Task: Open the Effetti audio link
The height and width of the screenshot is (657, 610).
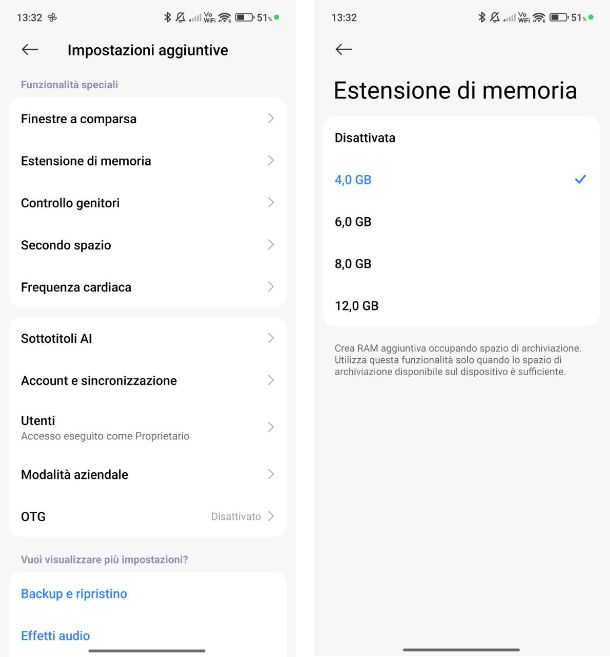Action: coord(56,636)
